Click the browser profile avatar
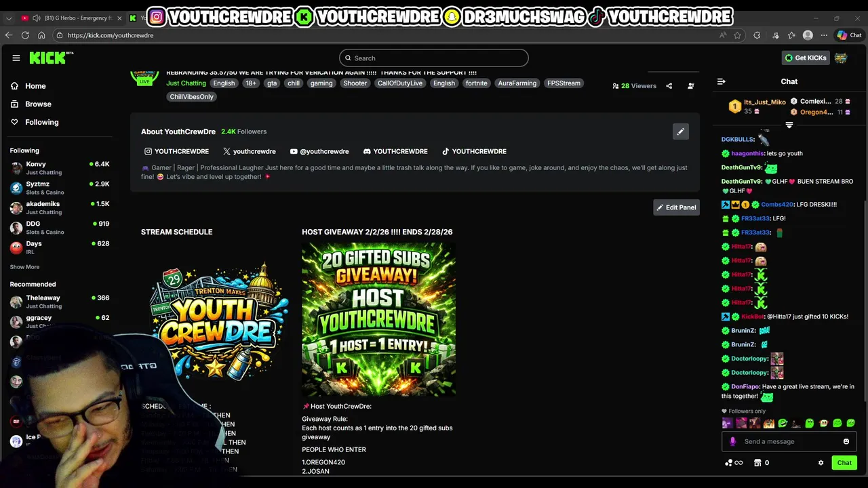868x488 pixels. [x=808, y=35]
